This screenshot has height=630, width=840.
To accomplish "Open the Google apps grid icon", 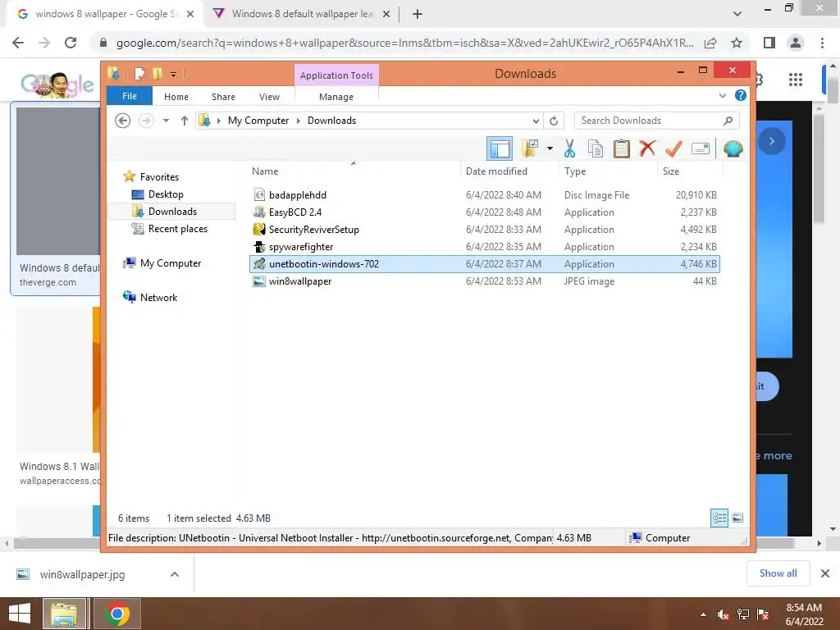I will pos(796,80).
